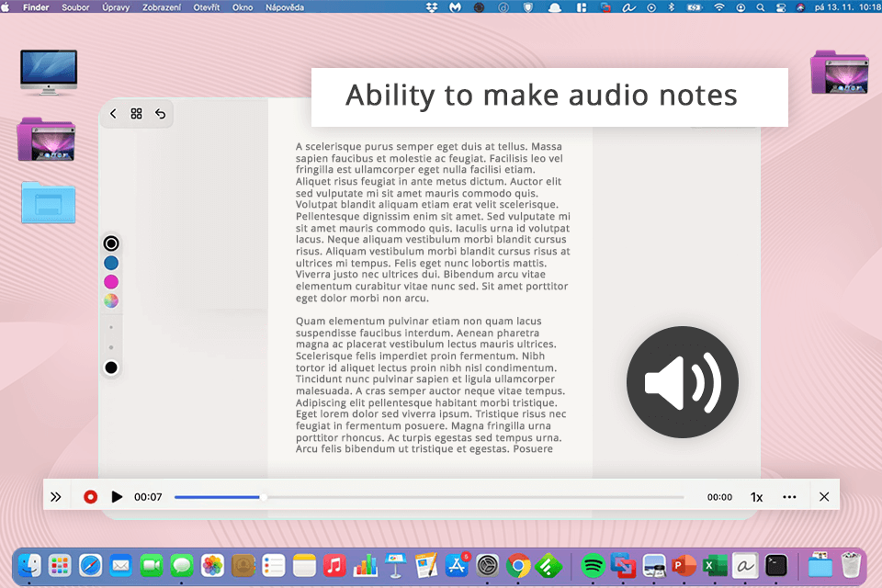
Task: Click the back chevron in the notes toolbar
Action: tap(113, 114)
